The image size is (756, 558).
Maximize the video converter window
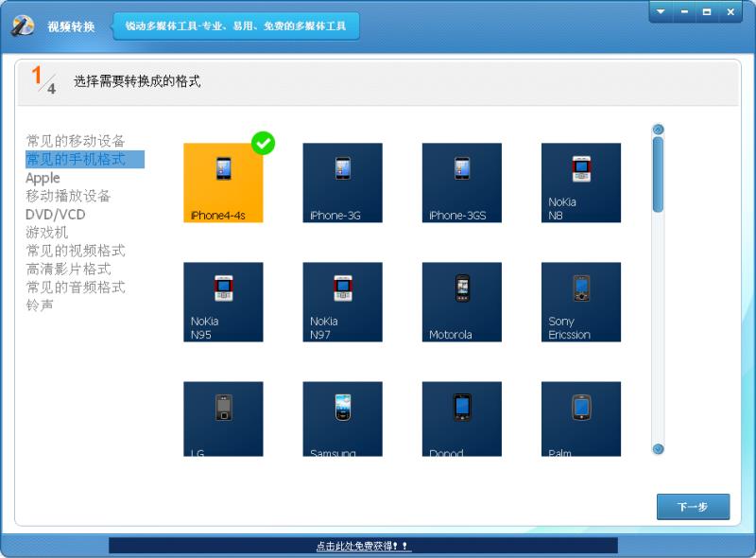(707, 11)
